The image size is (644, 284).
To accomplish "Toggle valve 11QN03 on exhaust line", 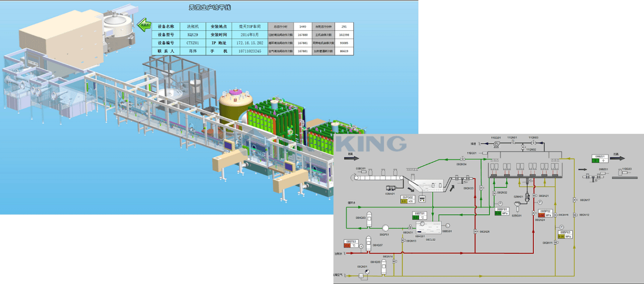I will pyautogui.click(x=532, y=143).
